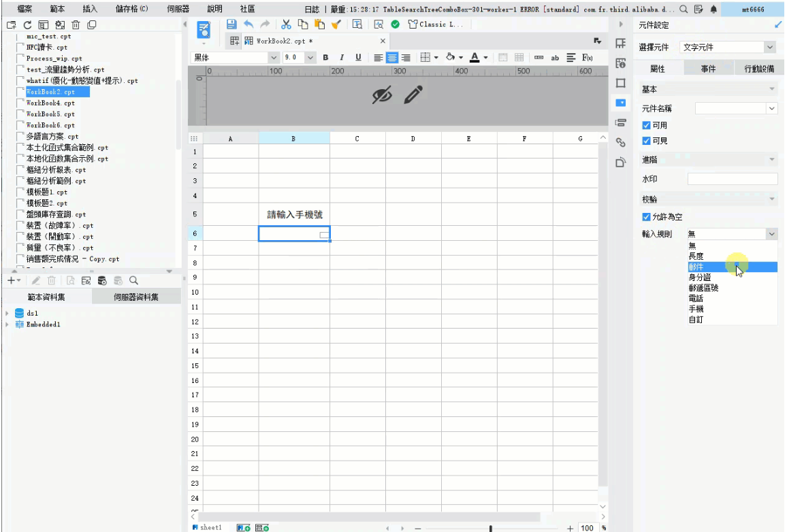
Task: Open the 檔案 menu
Action: pos(25,9)
